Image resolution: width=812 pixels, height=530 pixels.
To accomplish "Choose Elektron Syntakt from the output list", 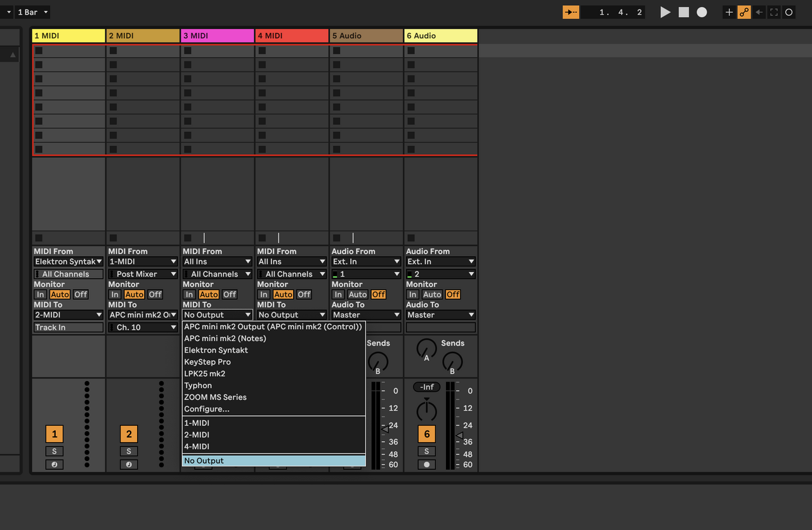I will 274,350.
